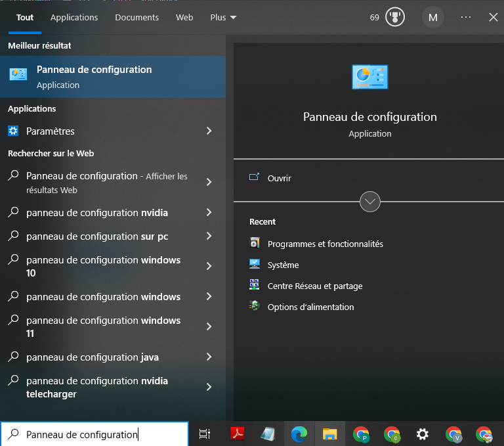
Task: Click the magnifier icon in search box
Action: pos(14,434)
